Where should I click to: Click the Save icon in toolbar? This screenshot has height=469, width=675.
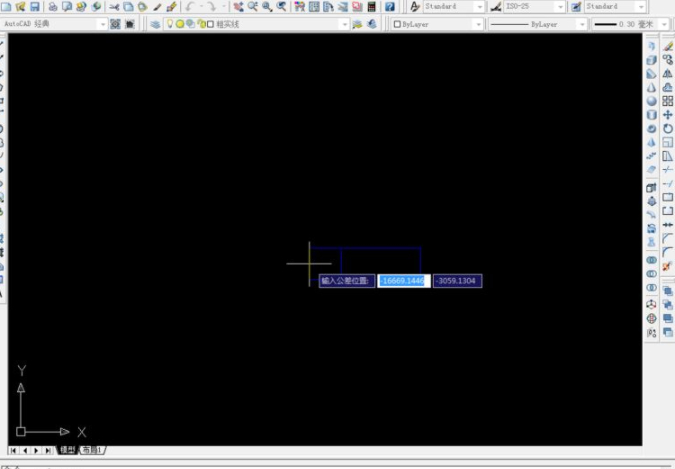point(34,6)
